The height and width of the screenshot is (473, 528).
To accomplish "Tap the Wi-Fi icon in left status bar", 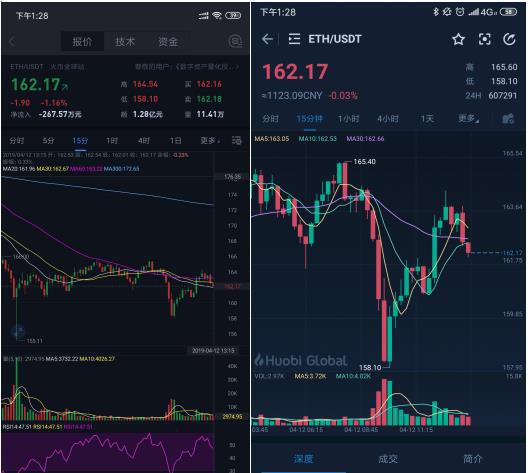I will (217, 15).
